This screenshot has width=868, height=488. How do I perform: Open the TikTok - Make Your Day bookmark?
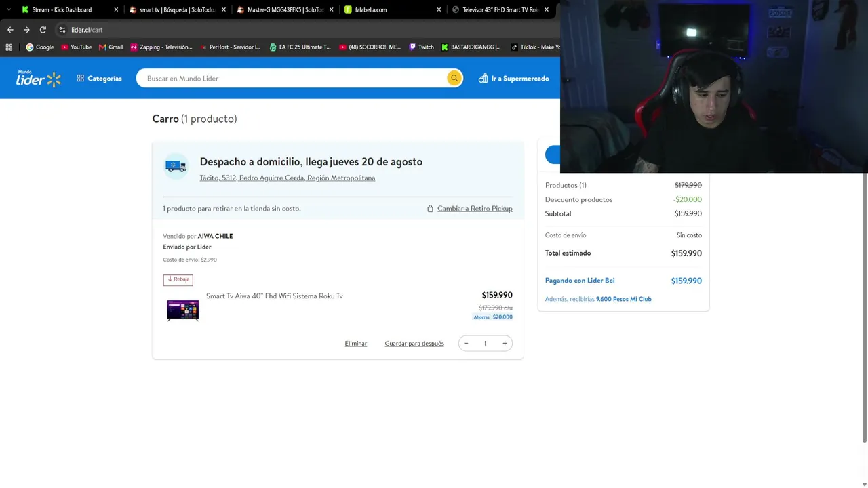click(535, 47)
